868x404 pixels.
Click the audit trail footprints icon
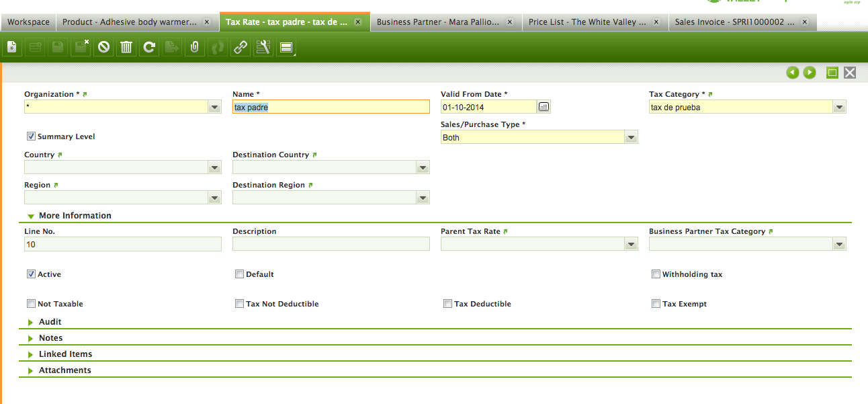[x=218, y=47]
